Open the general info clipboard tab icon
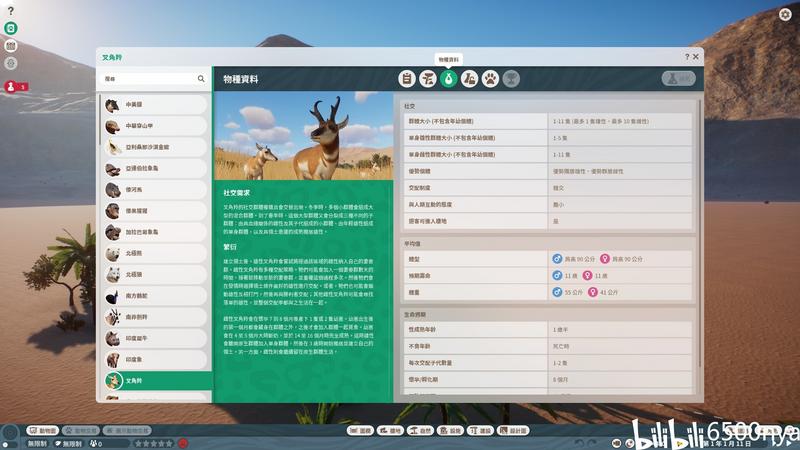 (407, 79)
